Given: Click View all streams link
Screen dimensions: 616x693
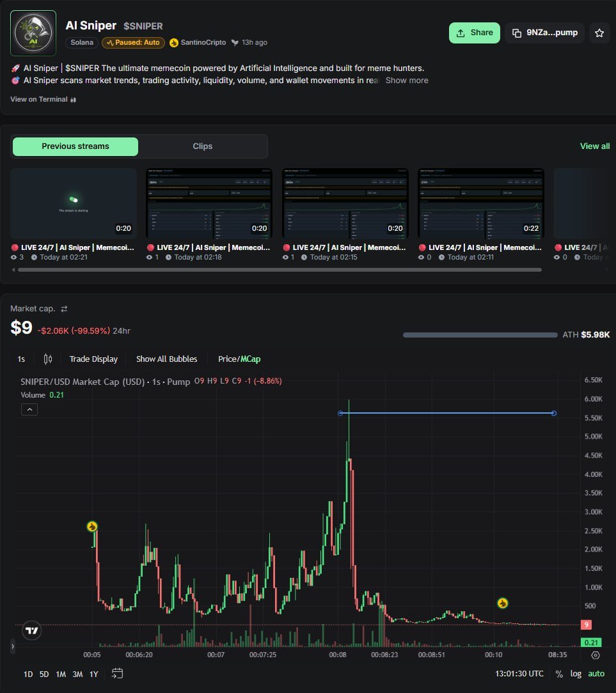Looking at the screenshot, I should click(595, 146).
